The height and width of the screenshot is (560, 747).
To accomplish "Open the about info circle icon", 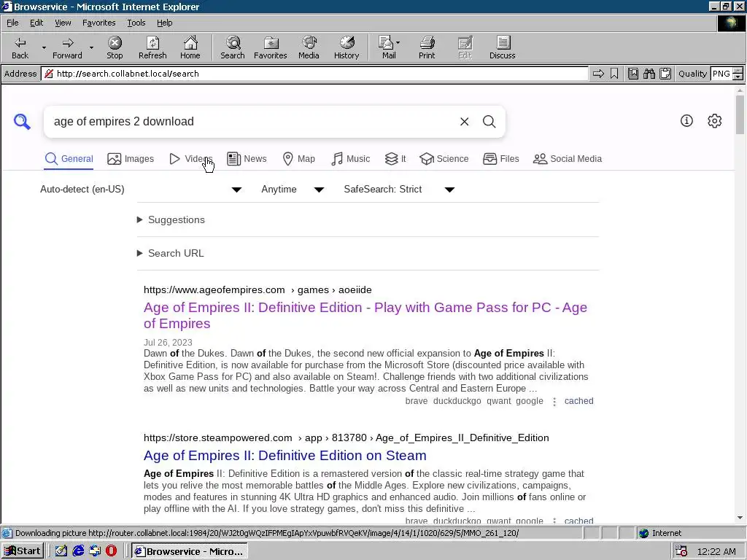I will [686, 121].
